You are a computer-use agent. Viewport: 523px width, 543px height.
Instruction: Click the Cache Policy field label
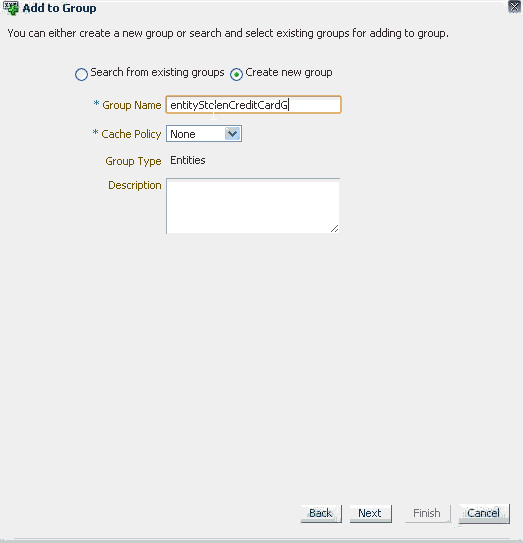pyautogui.click(x=131, y=134)
